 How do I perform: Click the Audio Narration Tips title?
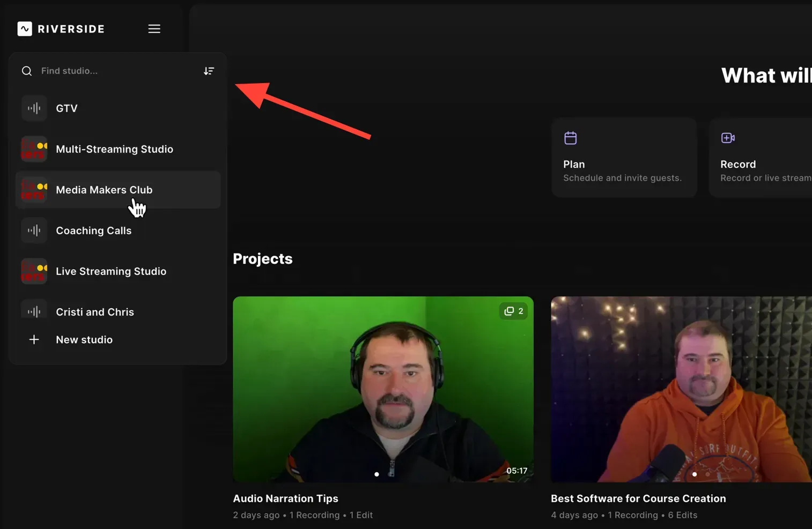(285, 498)
